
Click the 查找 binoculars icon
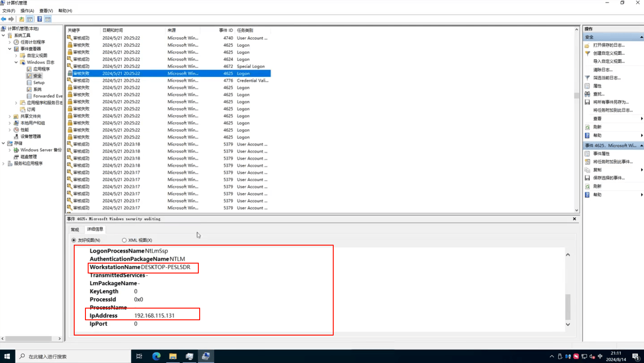tap(587, 94)
